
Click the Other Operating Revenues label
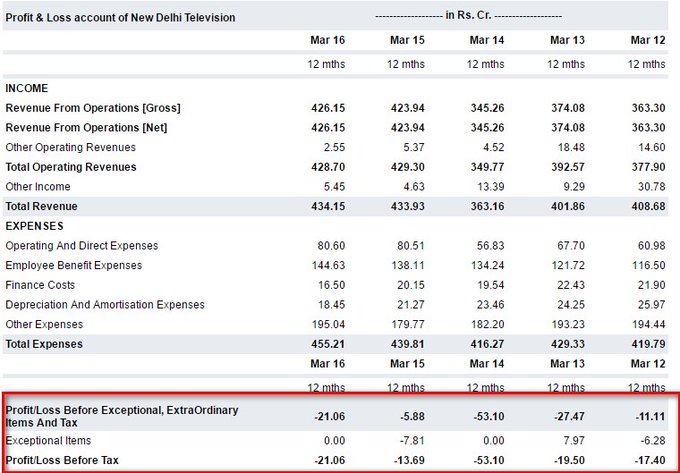pos(70,147)
